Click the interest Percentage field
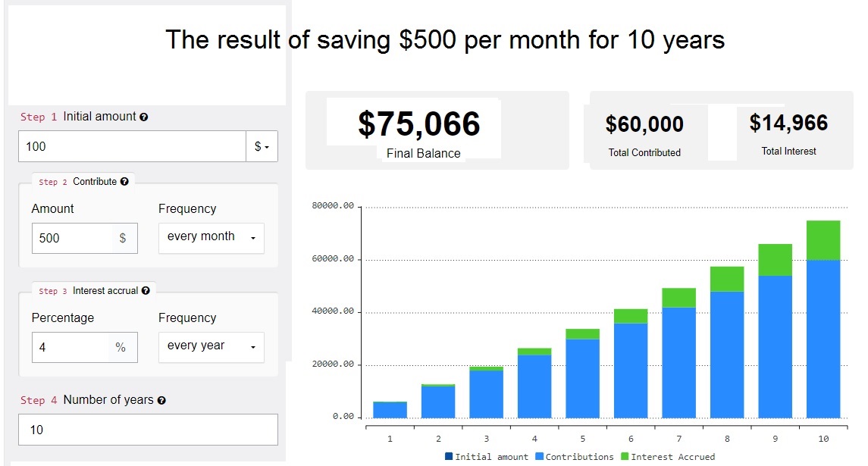 (x=70, y=347)
